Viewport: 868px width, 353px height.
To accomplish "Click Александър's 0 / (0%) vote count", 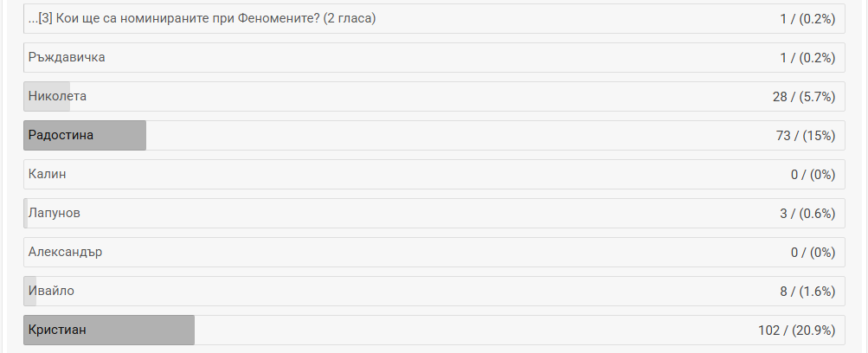I will point(812,252).
